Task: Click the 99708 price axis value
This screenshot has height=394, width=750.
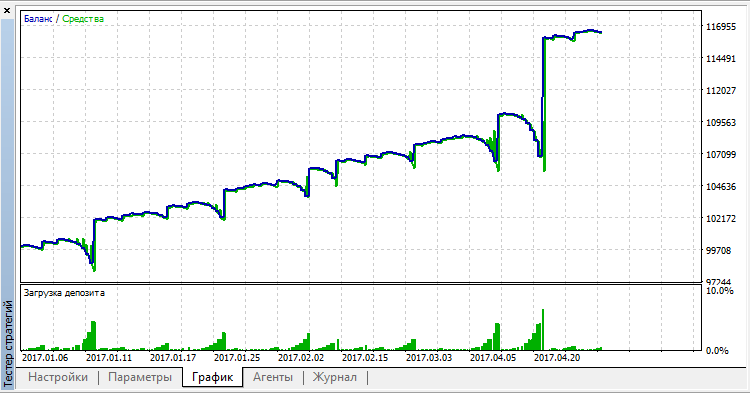Action: click(718, 251)
